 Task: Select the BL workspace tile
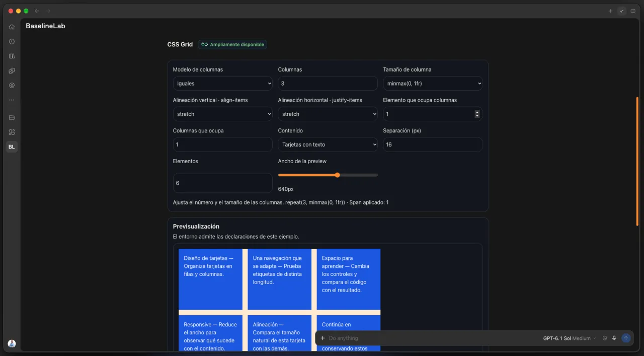click(x=12, y=147)
